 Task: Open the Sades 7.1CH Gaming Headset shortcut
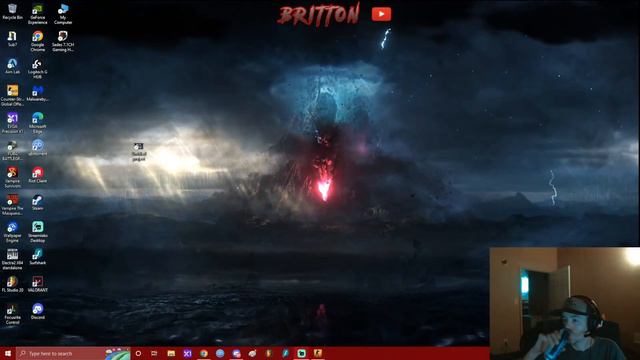tap(63, 41)
